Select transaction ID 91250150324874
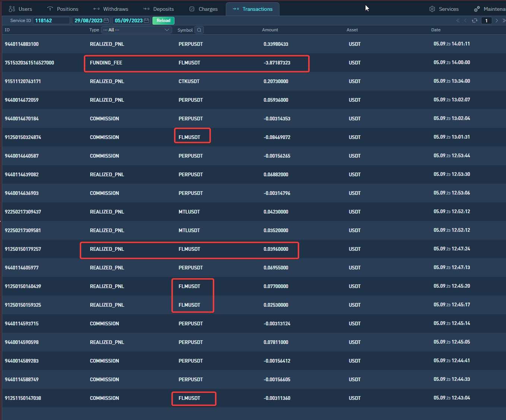506x420 pixels. click(23, 137)
